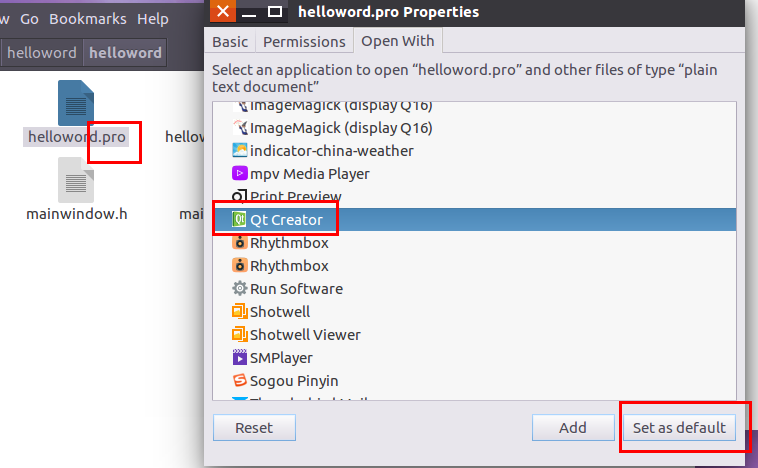
Task: Click the fully visible ImageMagick (display Q16) icon
Action: click(x=240, y=128)
